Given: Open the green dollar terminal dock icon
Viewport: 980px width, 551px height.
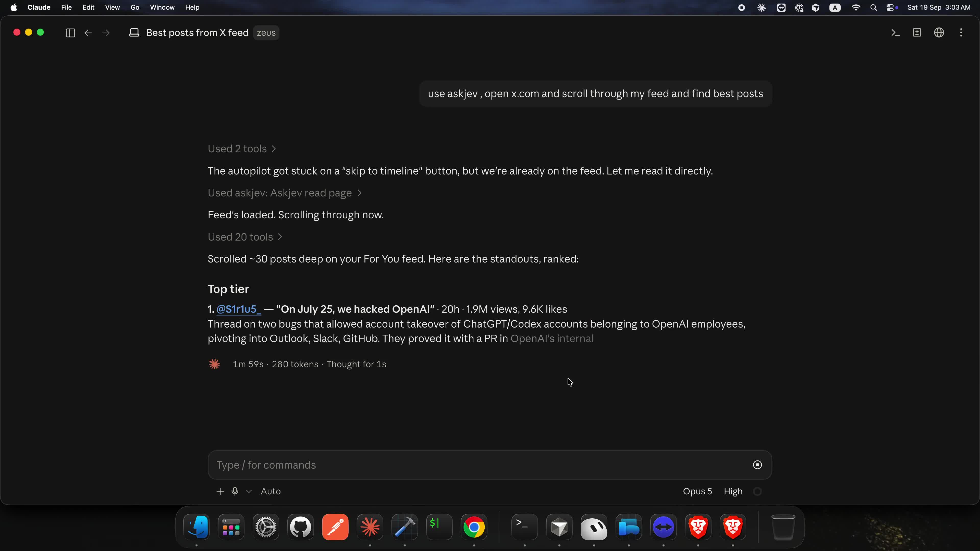Looking at the screenshot, I should click(439, 527).
